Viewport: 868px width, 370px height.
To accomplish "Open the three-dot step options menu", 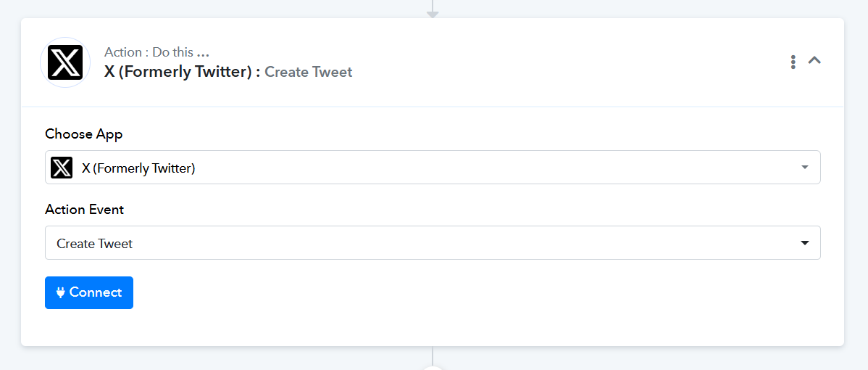I will tap(793, 62).
